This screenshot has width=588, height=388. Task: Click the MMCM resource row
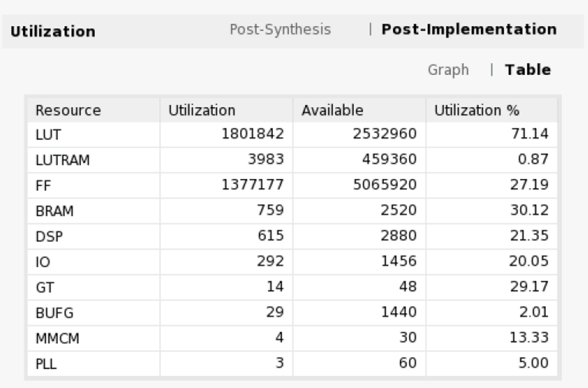[x=57, y=338]
